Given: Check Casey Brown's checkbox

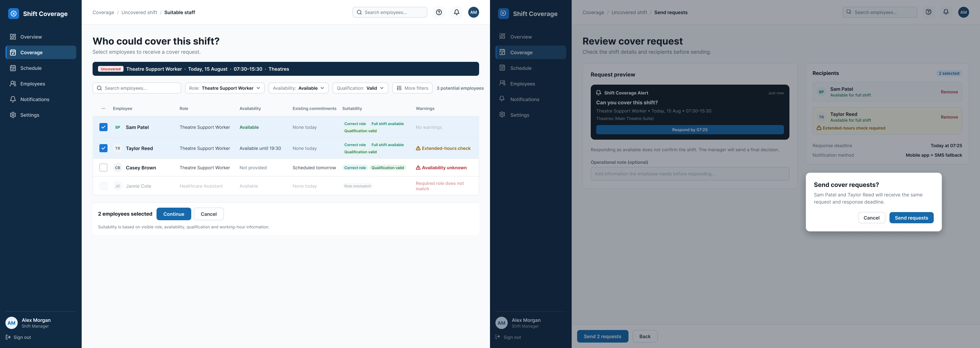Looking at the screenshot, I should click(103, 168).
